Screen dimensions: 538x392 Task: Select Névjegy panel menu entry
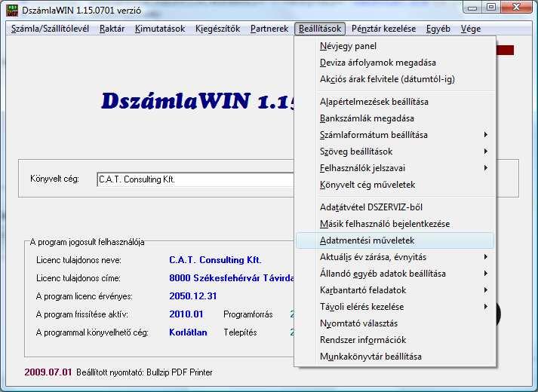(395, 46)
